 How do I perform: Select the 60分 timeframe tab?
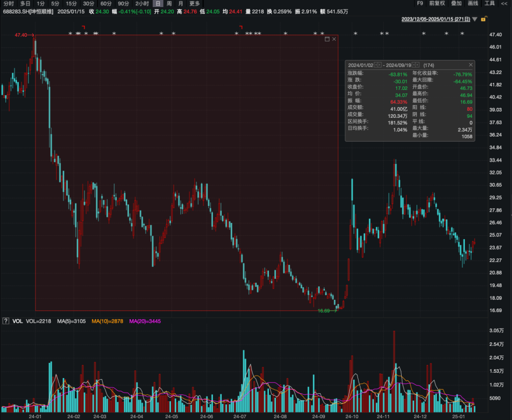pyautogui.click(x=106, y=3)
